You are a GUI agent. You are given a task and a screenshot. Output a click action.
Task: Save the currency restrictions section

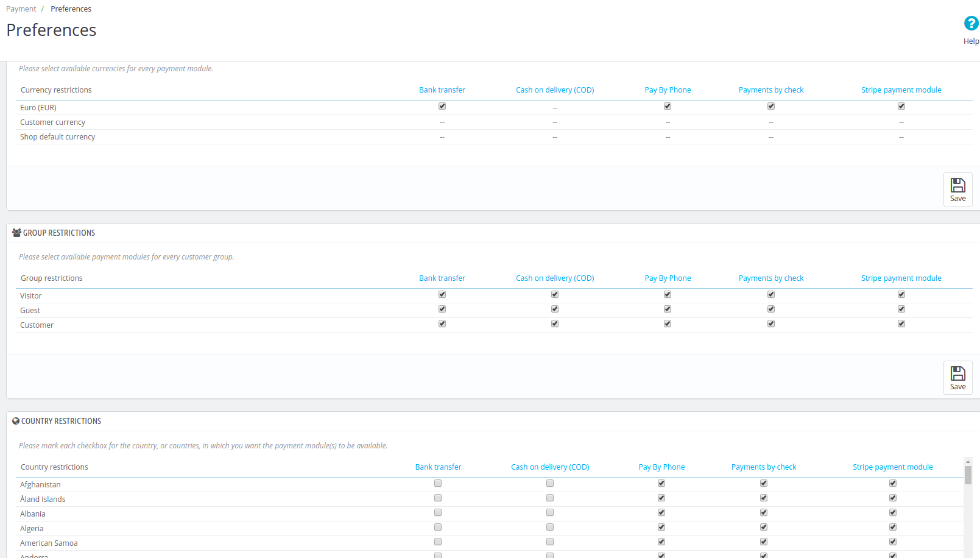point(957,189)
